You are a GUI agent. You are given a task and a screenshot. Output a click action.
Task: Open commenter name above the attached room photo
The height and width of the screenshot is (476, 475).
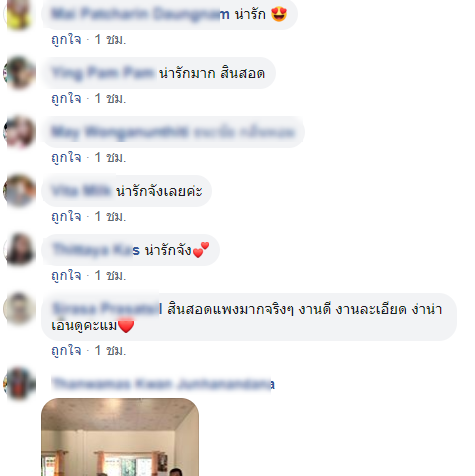point(163,384)
